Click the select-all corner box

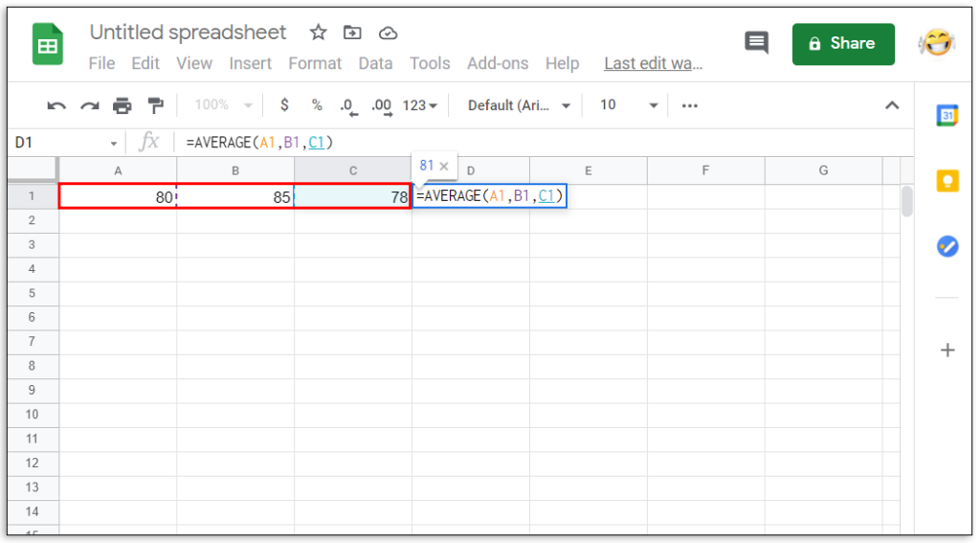coord(33,170)
